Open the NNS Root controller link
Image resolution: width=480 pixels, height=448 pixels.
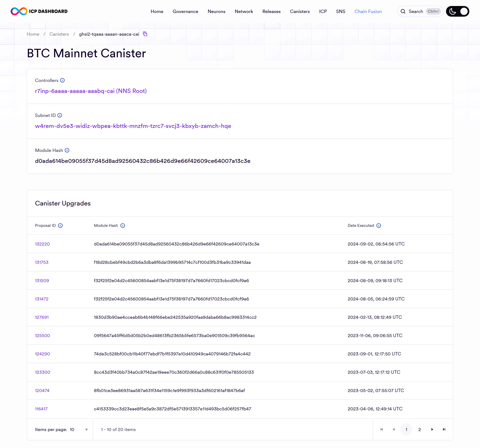(x=91, y=91)
